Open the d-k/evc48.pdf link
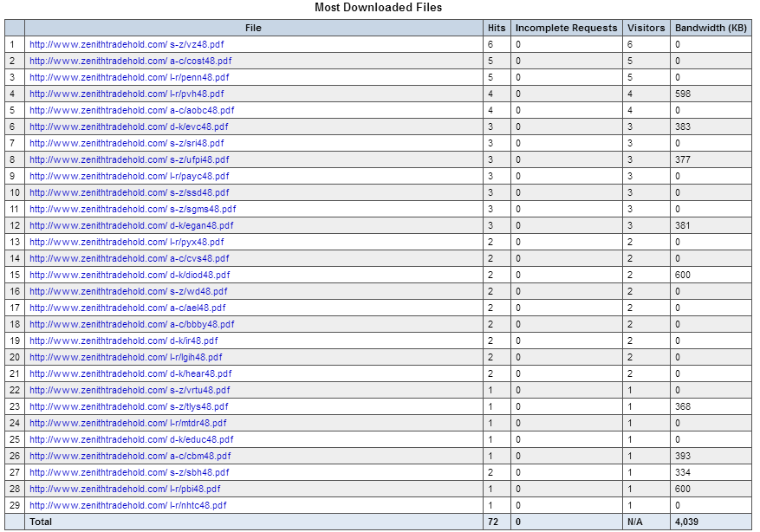 point(129,127)
